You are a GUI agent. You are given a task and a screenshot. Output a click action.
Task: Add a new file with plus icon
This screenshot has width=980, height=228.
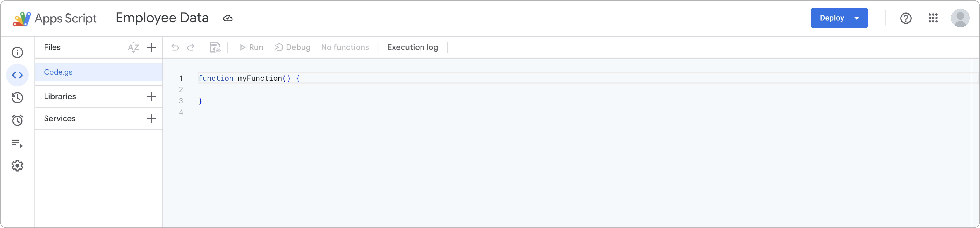(x=151, y=47)
